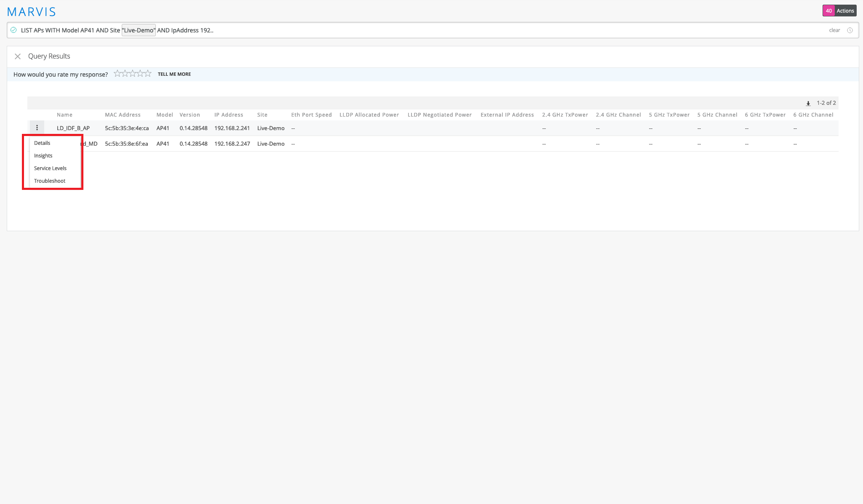Click version 0.14.28548 in LD_IDF_B_AP row
The image size is (863, 504).
193,128
